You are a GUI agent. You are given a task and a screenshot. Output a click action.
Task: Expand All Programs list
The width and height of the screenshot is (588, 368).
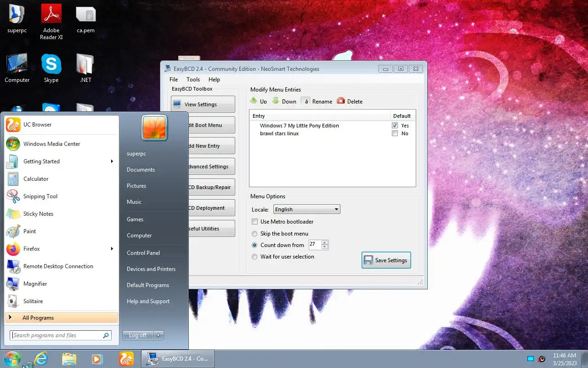(x=61, y=318)
